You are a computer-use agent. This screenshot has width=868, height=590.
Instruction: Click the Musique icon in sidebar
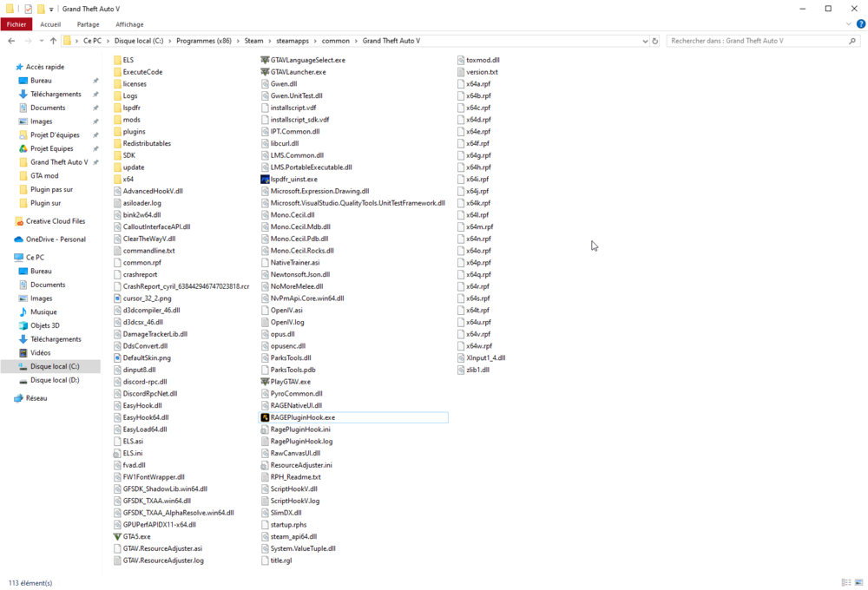click(23, 312)
